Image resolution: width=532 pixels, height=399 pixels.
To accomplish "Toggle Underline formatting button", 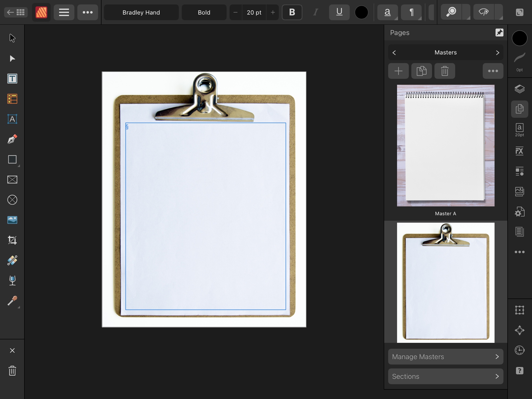I will click(x=339, y=12).
